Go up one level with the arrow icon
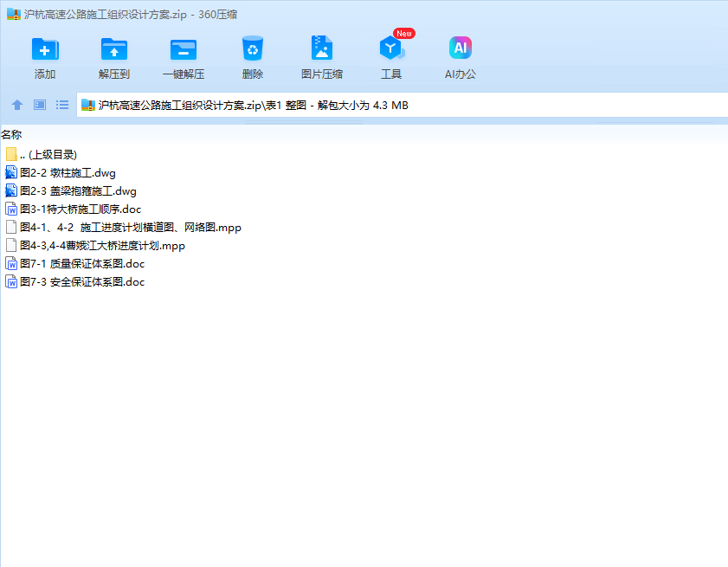 coord(17,105)
